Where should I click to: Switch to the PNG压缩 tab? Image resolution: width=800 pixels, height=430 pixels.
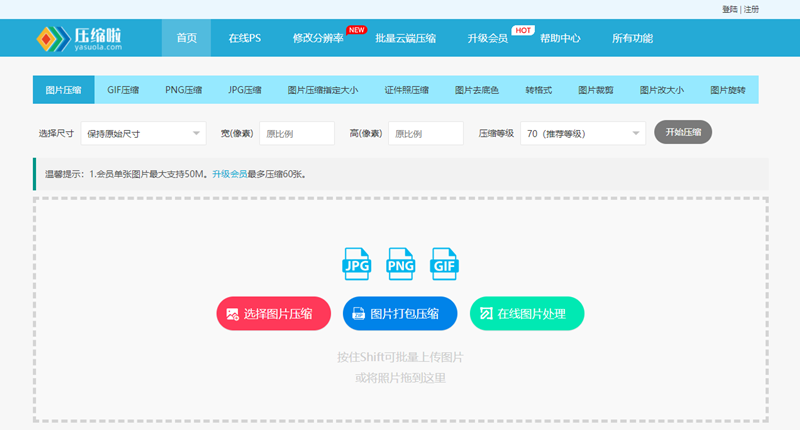(x=184, y=90)
